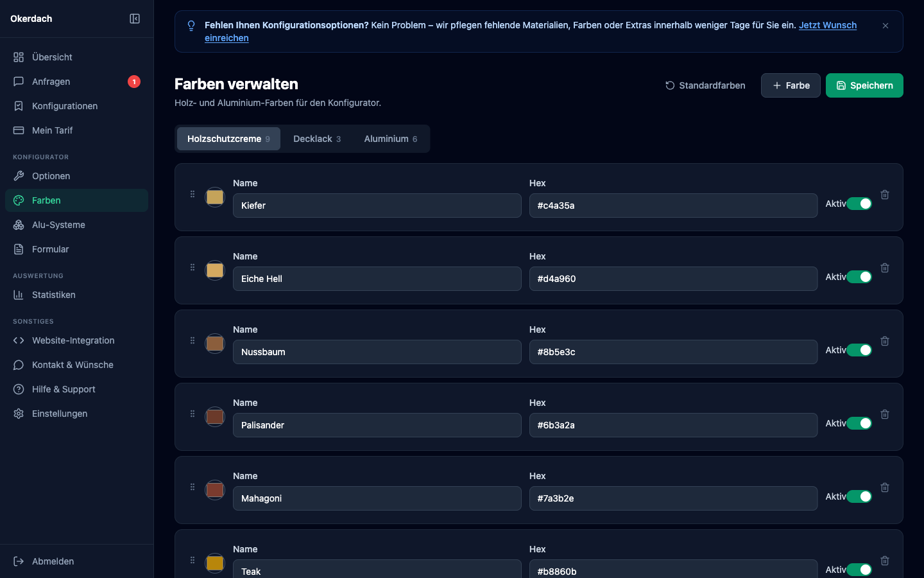Open Website-Integration in sidebar
The height and width of the screenshot is (578, 924).
click(73, 340)
